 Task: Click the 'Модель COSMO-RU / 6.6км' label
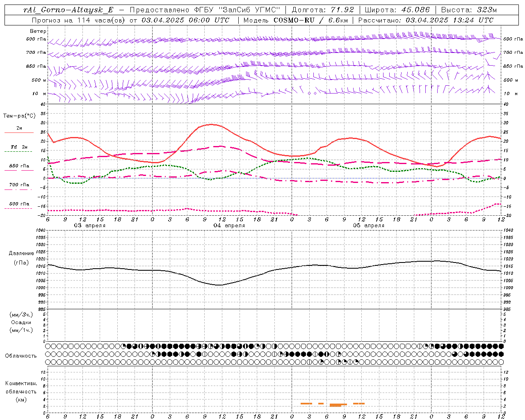point(295,20)
